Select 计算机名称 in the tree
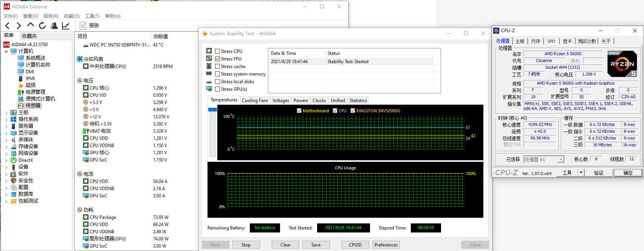Screen dimensions: 644x251 (38, 65)
